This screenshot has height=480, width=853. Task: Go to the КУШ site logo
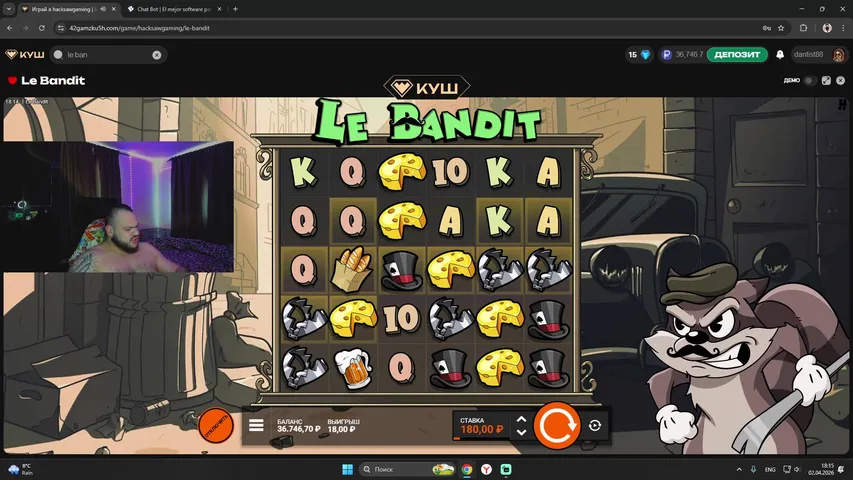(25, 55)
